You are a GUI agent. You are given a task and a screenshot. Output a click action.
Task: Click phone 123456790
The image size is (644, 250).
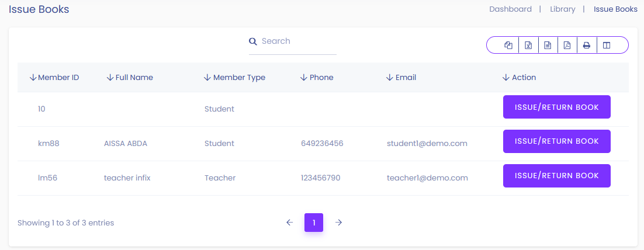320,178
